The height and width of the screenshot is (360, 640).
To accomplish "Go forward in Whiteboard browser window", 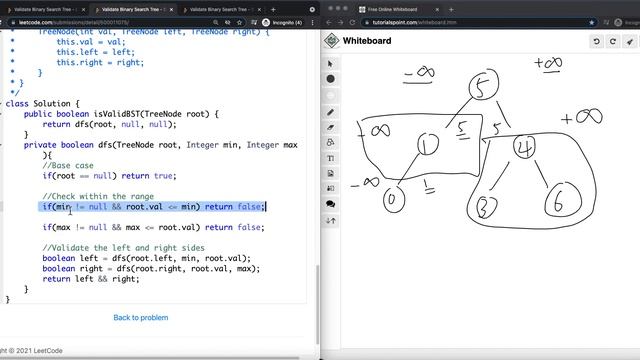I will click(x=341, y=22).
